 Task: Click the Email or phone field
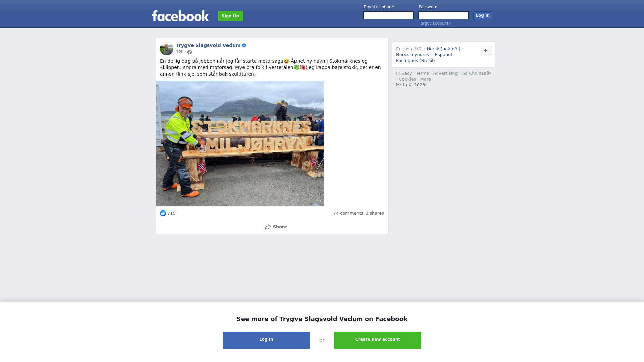[x=388, y=15]
